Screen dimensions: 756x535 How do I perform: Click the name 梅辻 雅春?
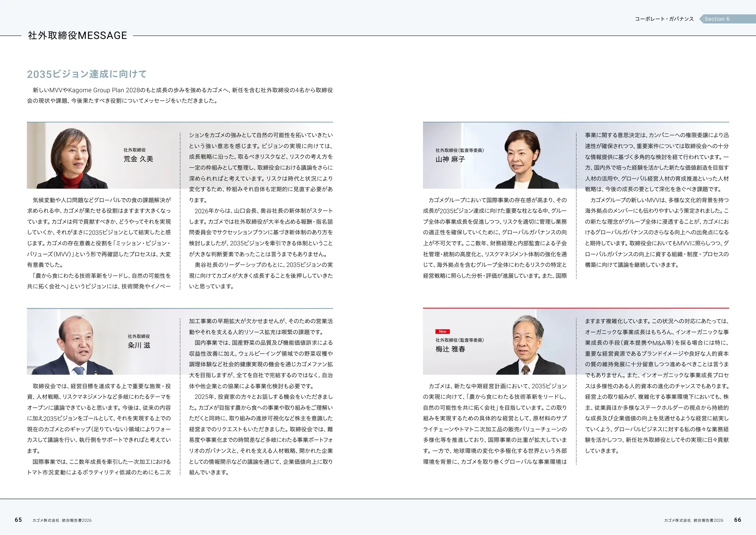[x=450, y=349]
